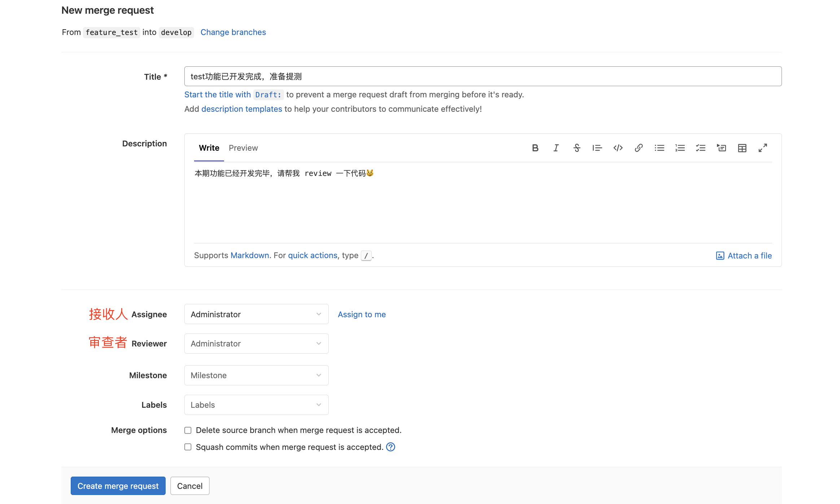Enter full screen editor mode
The height and width of the screenshot is (504, 840).
762,148
